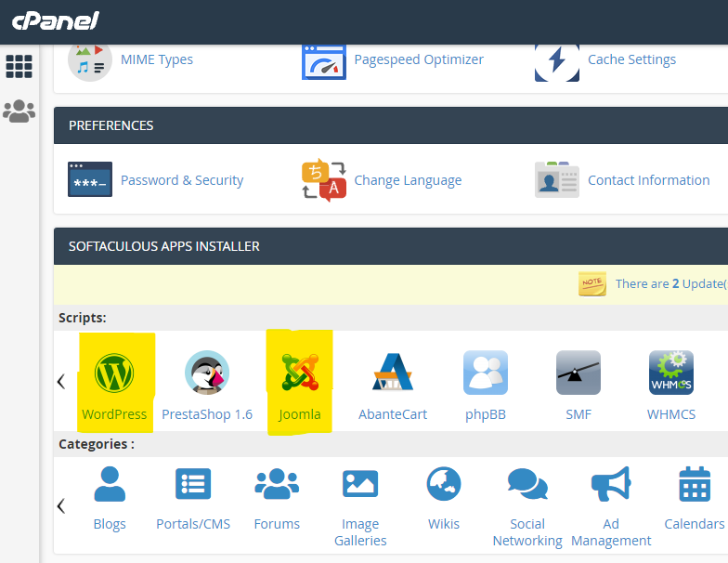This screenshot has height=563, width=728.
Task: Click the Categories : label
Action: [x=97, y=444]
